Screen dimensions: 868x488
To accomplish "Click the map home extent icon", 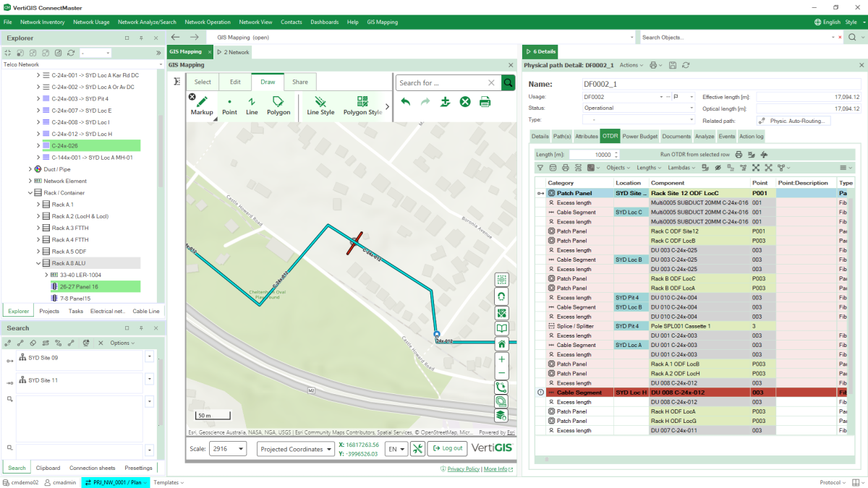I will (501, 344).
